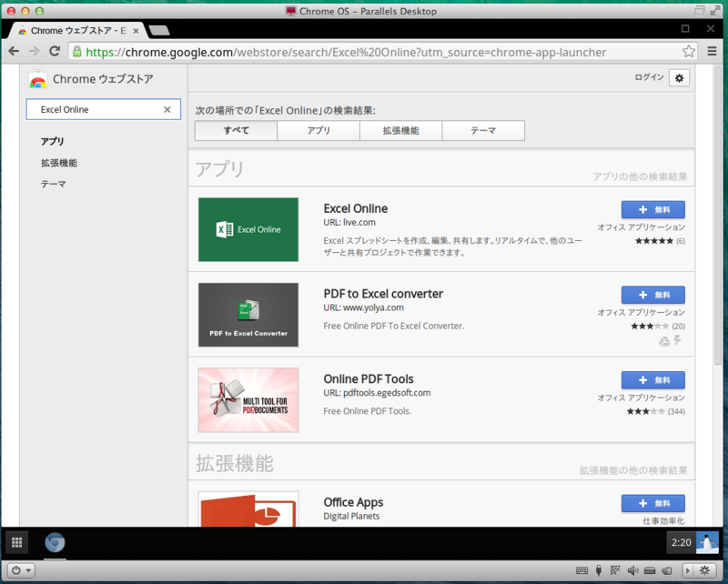Open the PDF to Excel converter title
Screen dimensions: 728x584
383,294
